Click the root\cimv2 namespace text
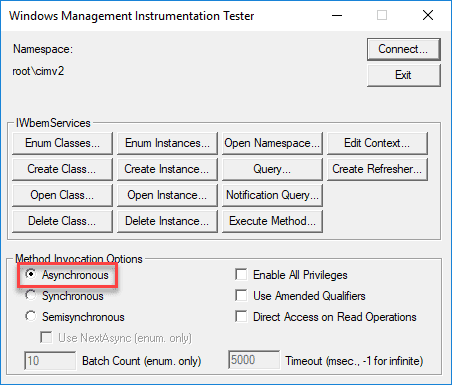The width and height of the screenshot is (452, 385). coord(38,71)
